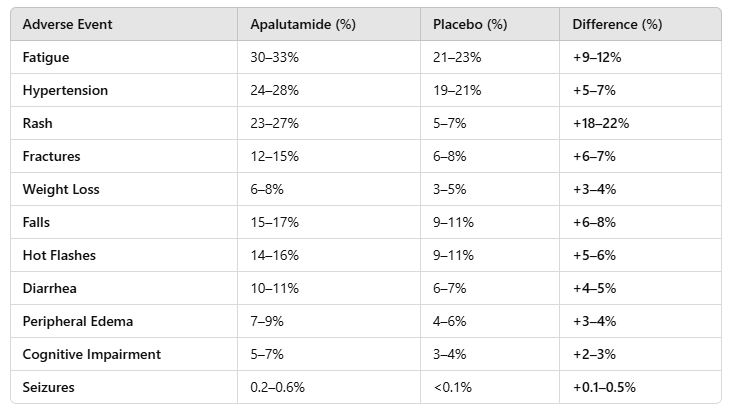Click the Hypertension placebo value 19–21%
Image resolution: width=736 pixels, height=411 pixels.
coord(457,90)
